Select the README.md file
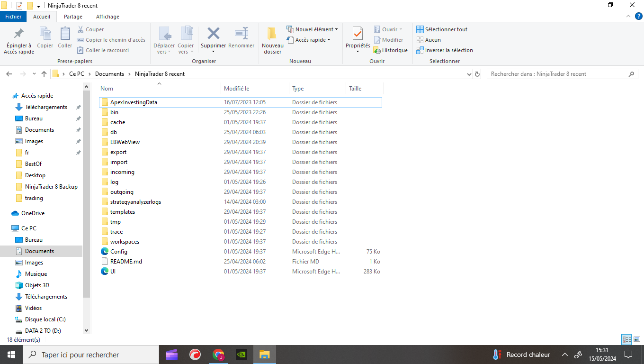 (240, 262)
